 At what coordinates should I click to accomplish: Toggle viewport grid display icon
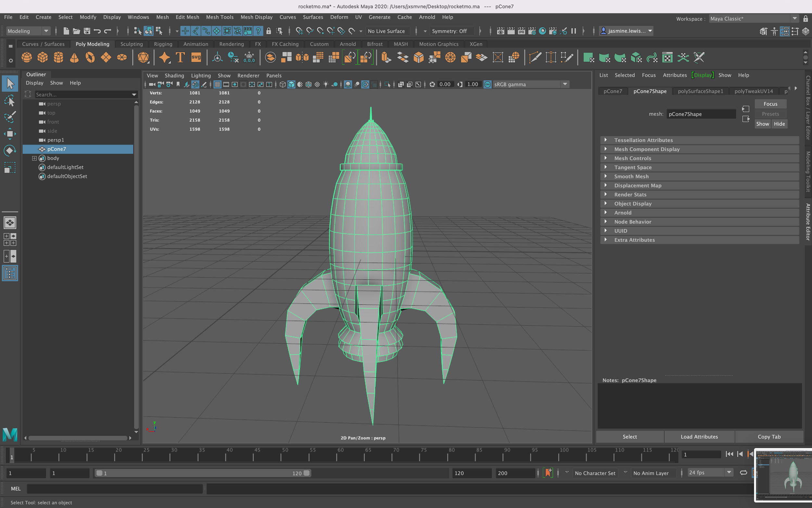[x=217, y=84]
